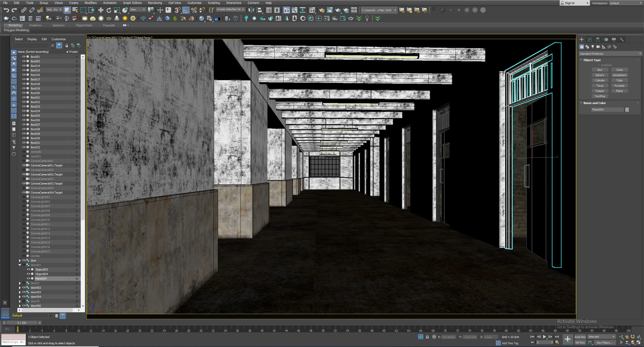This screenshot has height=347, width=644.
Task: Click the Teapot primitive button
Action: [600, 91]
